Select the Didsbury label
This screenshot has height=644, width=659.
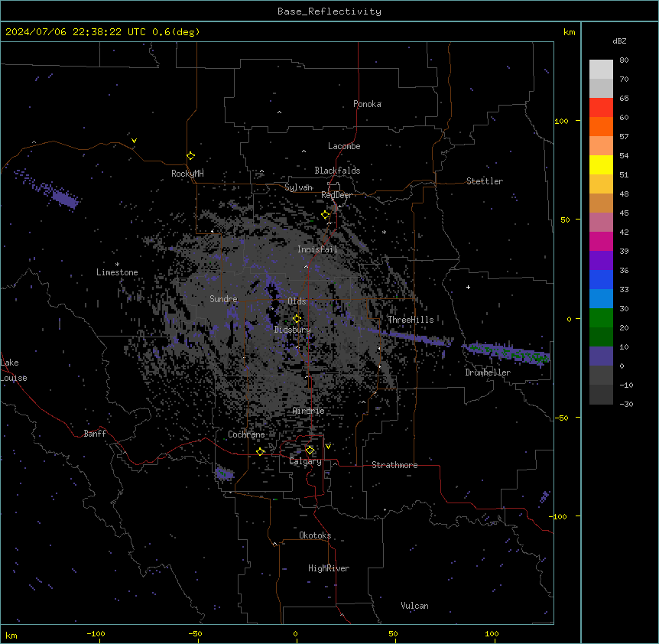(x=293, y=330)
